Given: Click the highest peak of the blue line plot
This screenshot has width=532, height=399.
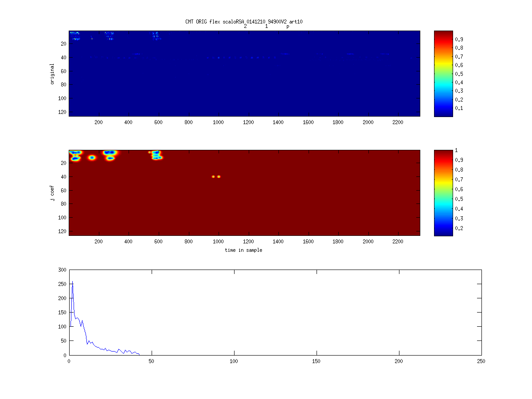Looking at the screenshot, I should click(72, 285).
